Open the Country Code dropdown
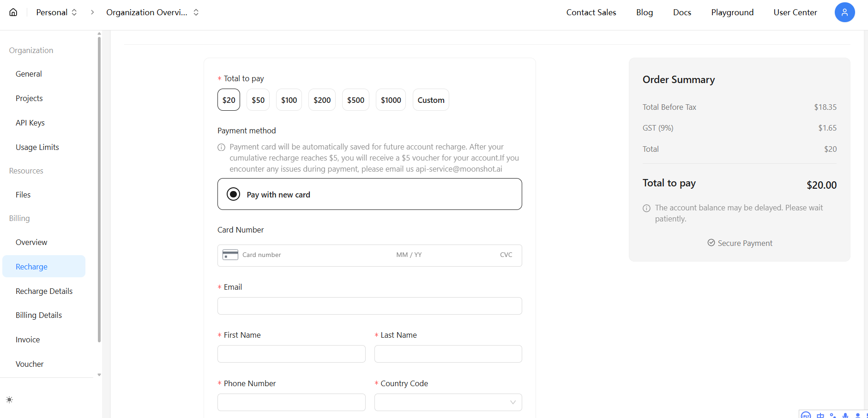This screenshot has width=868, height=418. pos(448,402)
